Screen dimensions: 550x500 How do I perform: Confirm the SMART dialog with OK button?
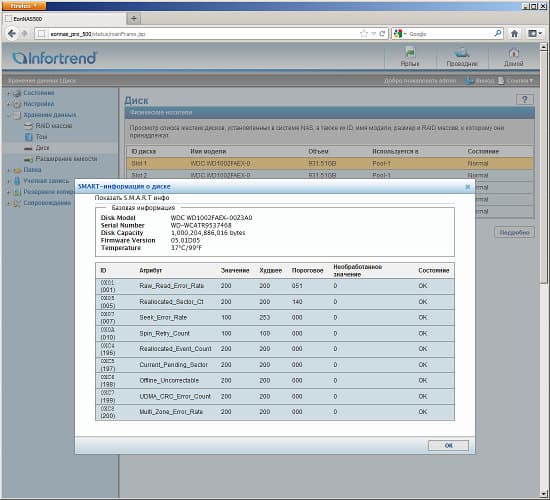tap(448, 445)
